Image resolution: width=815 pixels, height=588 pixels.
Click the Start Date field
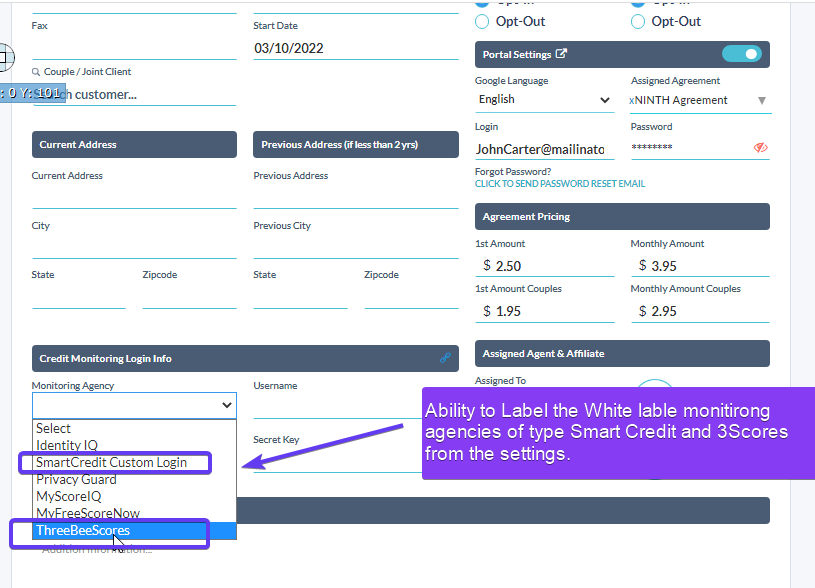[356, 48]
